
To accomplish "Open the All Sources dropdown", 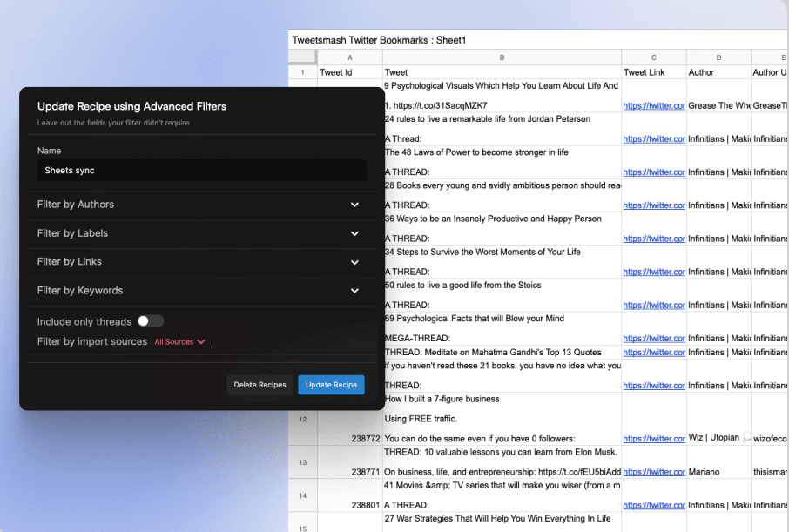I will [x=179, y=341].
